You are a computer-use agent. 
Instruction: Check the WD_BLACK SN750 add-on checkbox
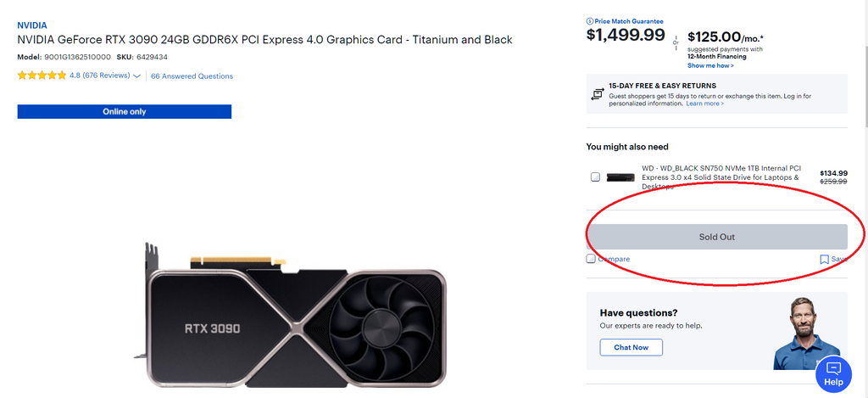595,177
